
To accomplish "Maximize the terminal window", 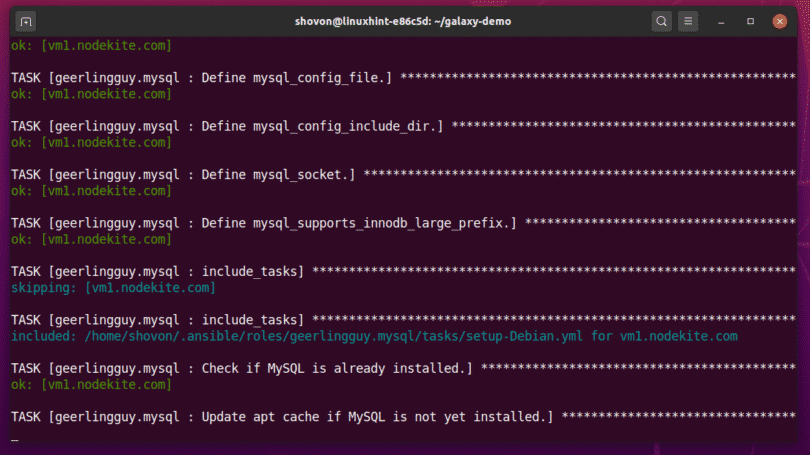I will tap(751, 20).
